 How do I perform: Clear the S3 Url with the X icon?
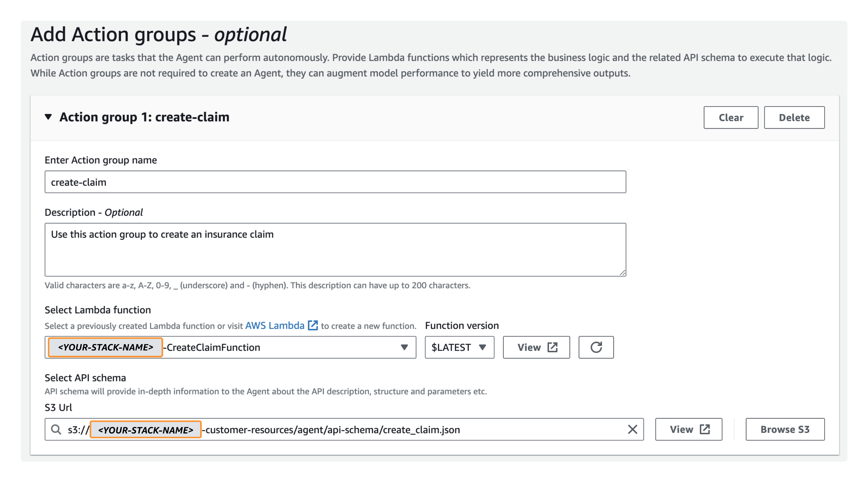632,429
